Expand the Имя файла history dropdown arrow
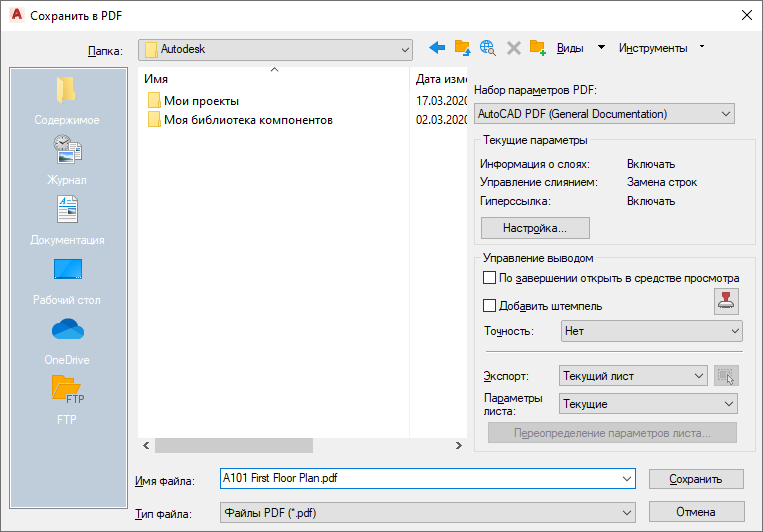This screenshot has height=532, width=763. (627, 479)
